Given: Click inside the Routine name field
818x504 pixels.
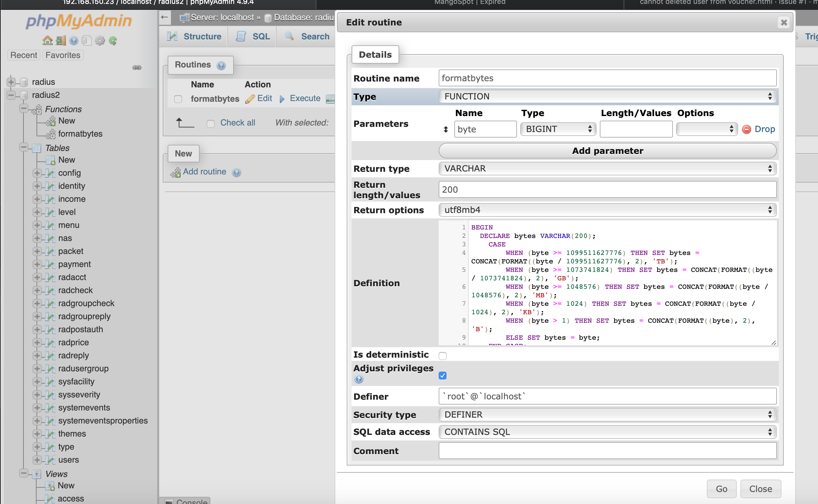Looking at the screenshot, I should click(607, 78).
